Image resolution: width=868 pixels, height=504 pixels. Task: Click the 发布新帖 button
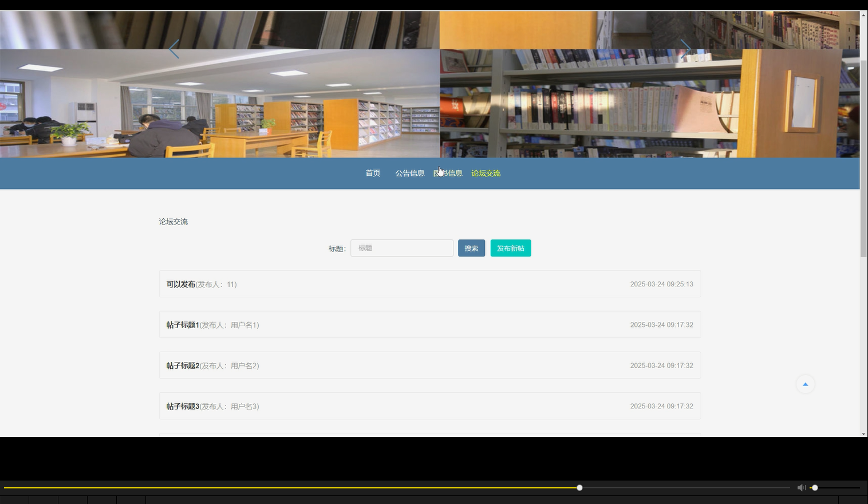click(x=511, y=248)
